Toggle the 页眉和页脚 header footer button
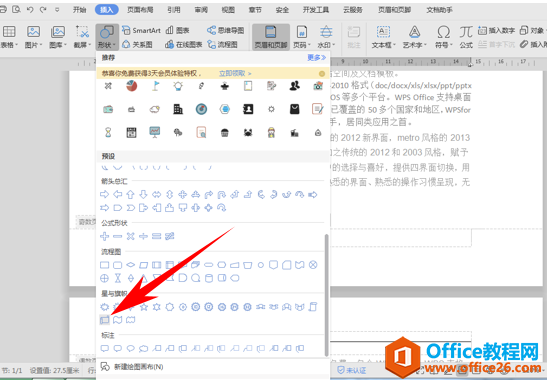The image size is (548, 385). point(271,37)
